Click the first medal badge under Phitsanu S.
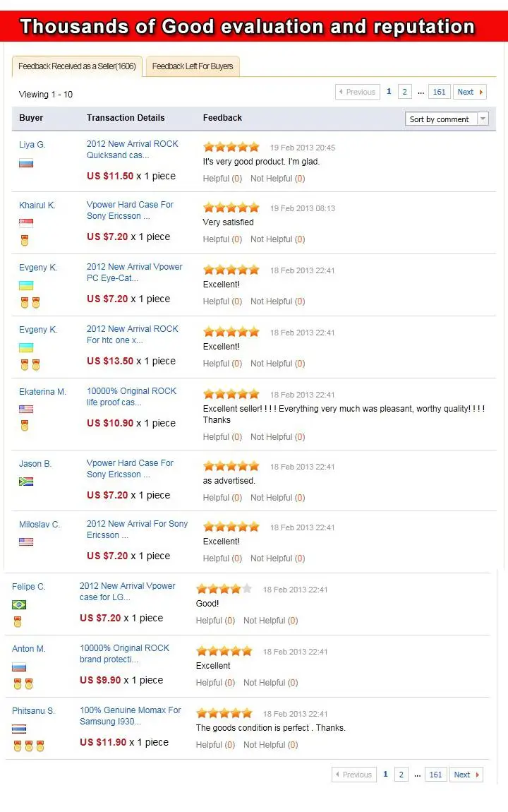Image resolution: width=508 pixels, height=812 pixels. [18, 746]
